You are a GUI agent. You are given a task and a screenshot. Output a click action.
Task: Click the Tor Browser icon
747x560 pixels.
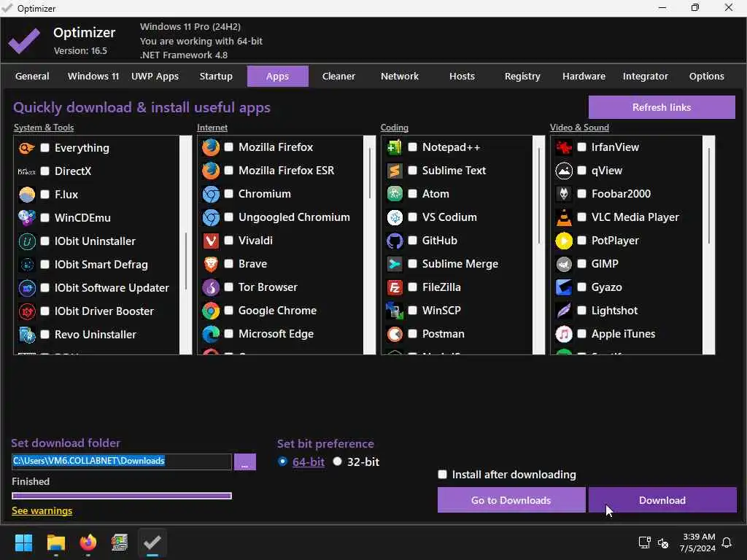[211, 287]
